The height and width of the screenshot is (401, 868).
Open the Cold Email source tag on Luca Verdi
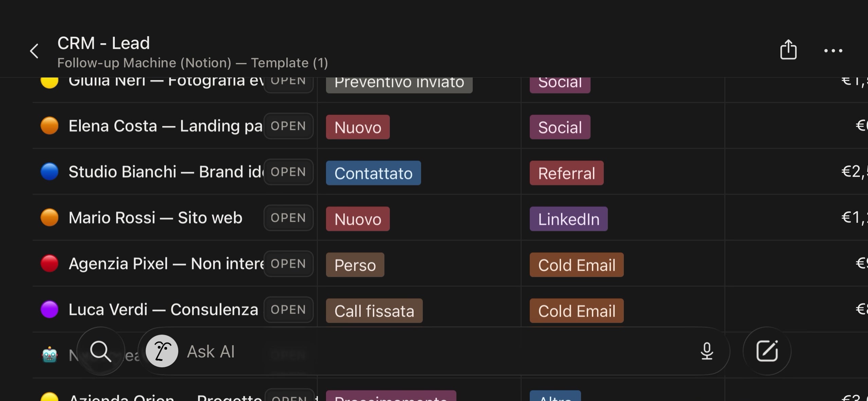click(576, 310)
